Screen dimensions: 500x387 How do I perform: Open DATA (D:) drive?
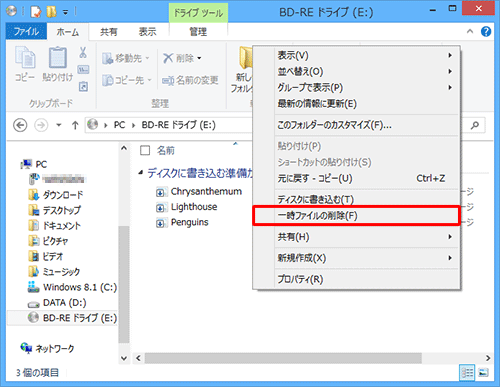(57, 302)
